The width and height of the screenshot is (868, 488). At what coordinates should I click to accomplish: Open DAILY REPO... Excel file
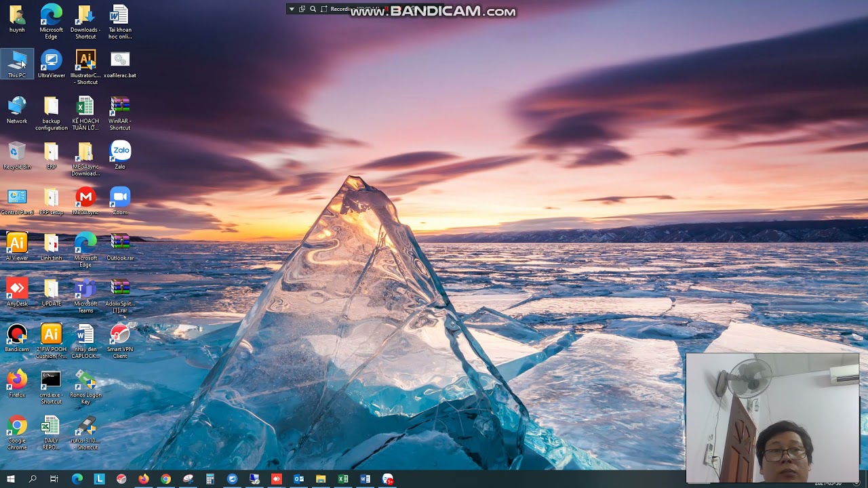tap(52, 432)
